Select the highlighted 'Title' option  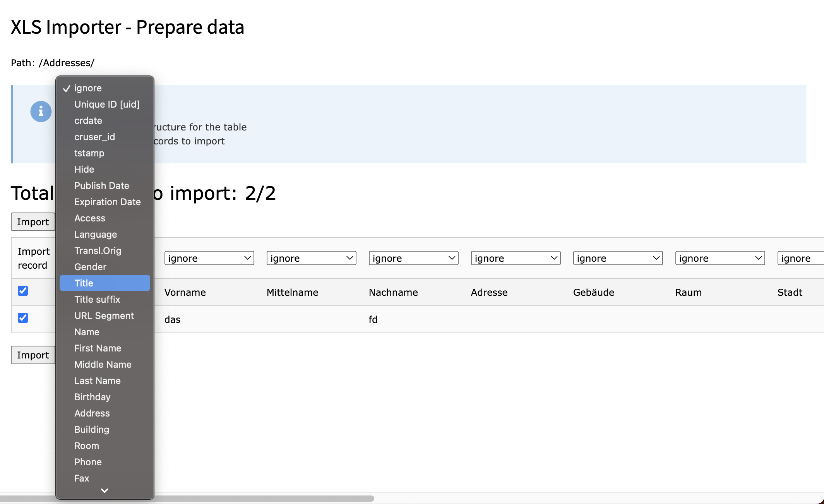(105, 283)
